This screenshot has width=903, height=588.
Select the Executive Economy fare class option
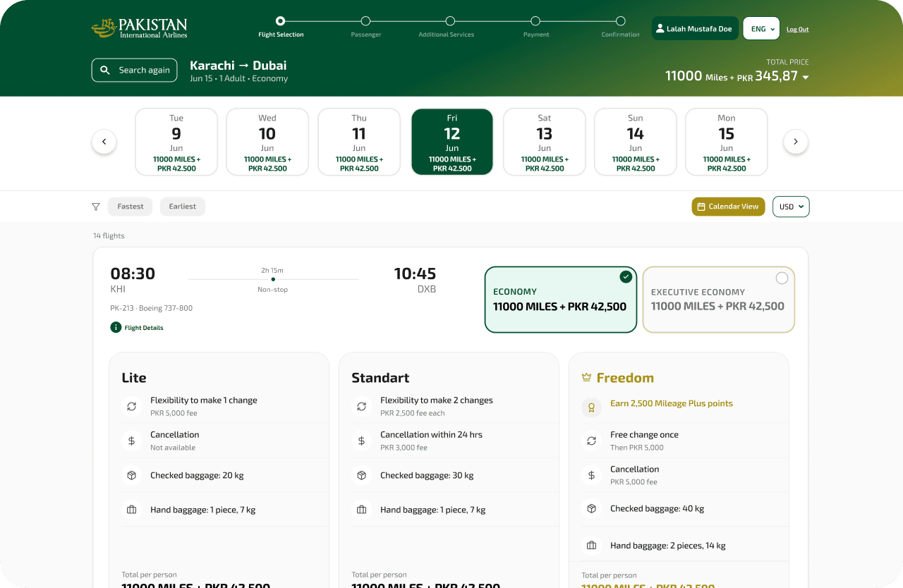[x=719, y=299]
